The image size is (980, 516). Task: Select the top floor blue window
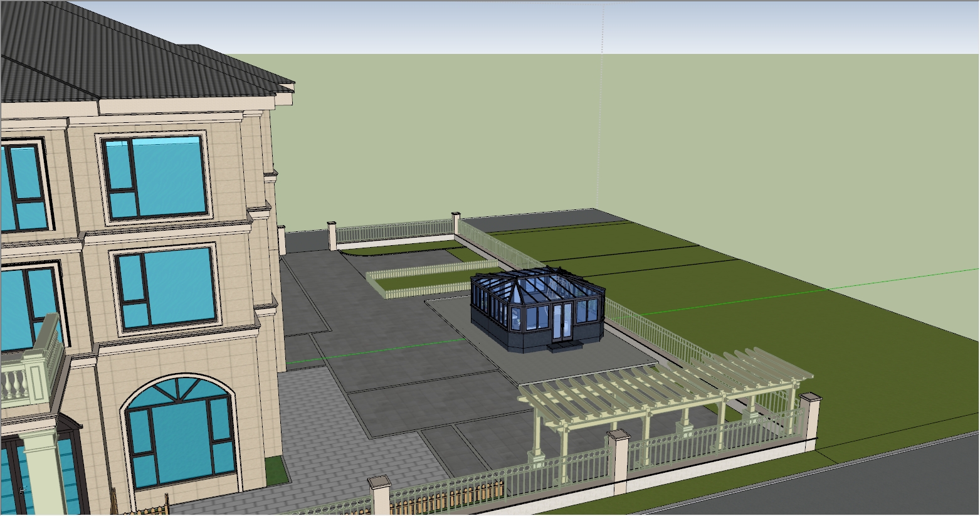155,177
